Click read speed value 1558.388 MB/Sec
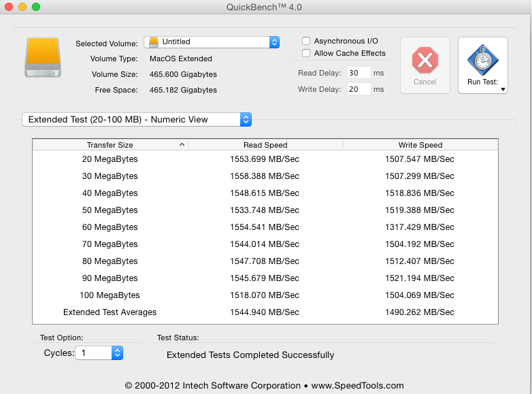 (x=265, y=176)
